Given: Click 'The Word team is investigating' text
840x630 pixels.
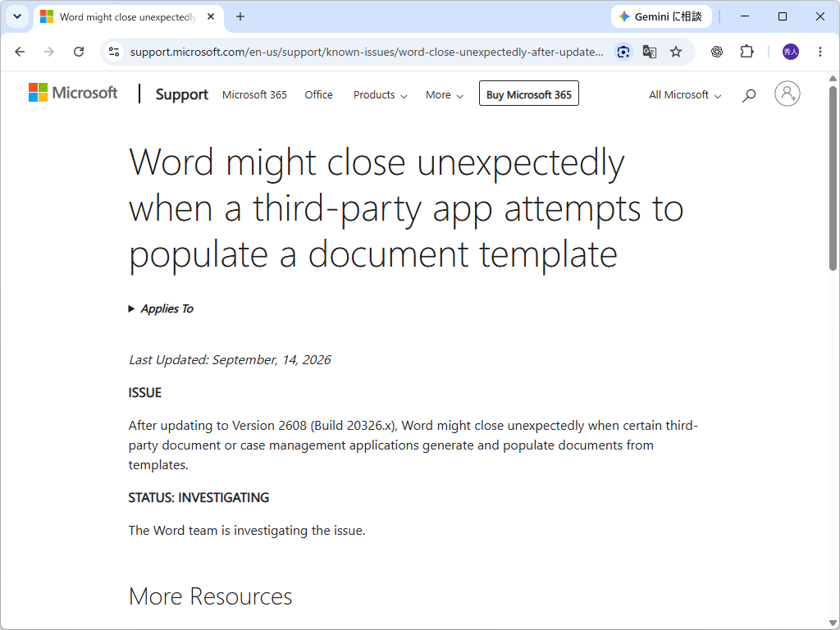Looking at the screenshot, I should click(x=246, y=531).
